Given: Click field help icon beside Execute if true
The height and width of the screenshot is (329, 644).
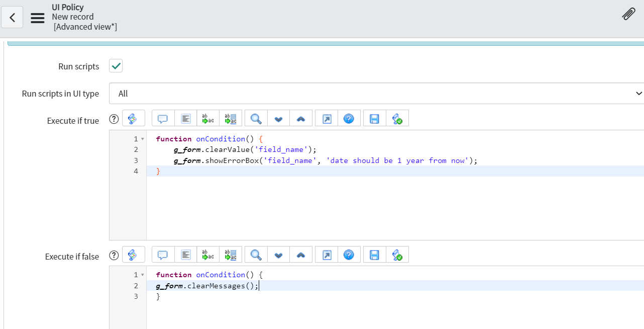Looking at the screenshot, I should (114, 119).
